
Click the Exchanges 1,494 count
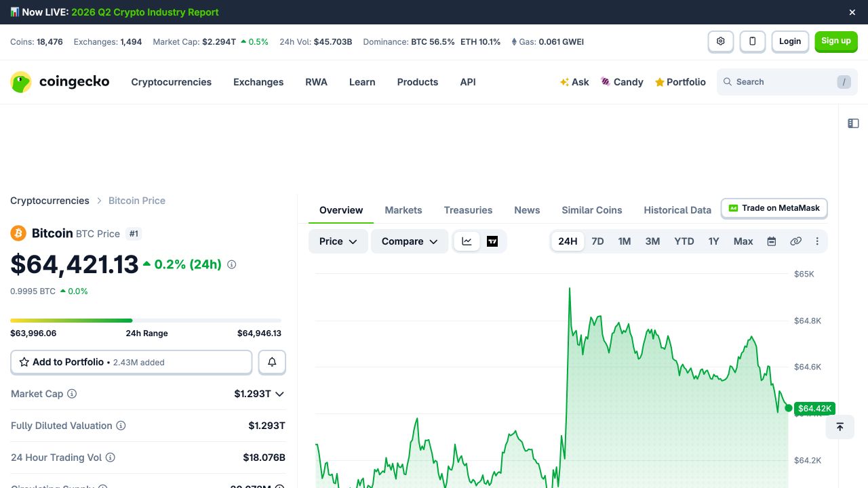click(x=131, y=42)
